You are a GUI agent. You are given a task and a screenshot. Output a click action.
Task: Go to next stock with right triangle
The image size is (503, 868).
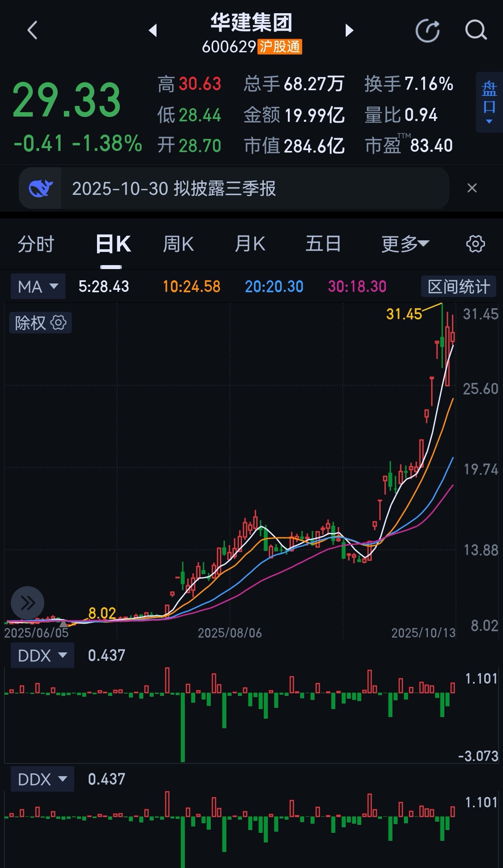pos(349,30)
